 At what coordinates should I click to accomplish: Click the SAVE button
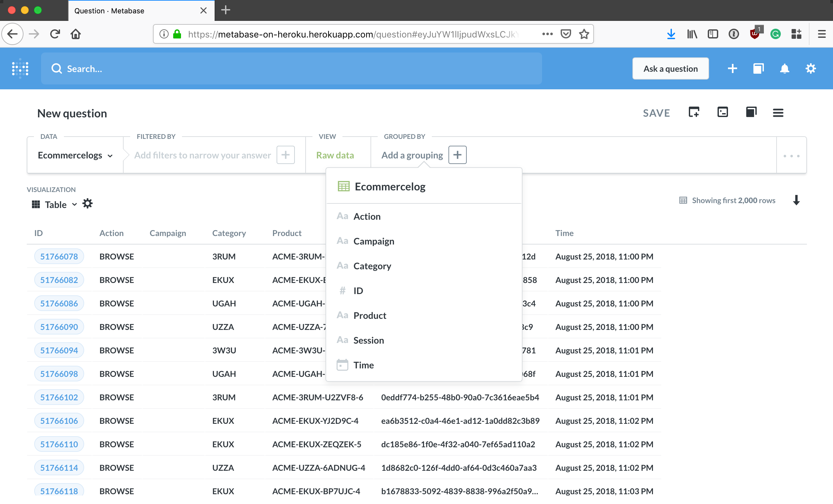pyautogui.click(x=656, y=112)
